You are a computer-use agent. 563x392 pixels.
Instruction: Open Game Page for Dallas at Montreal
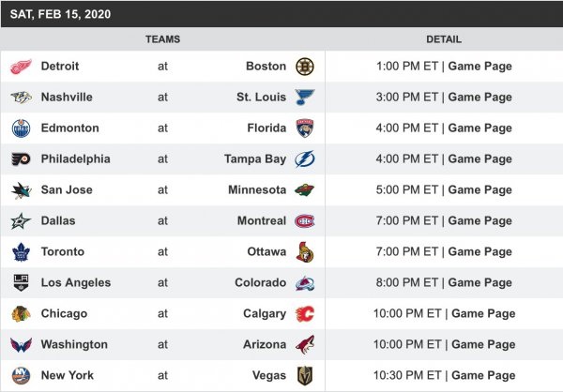479,221
